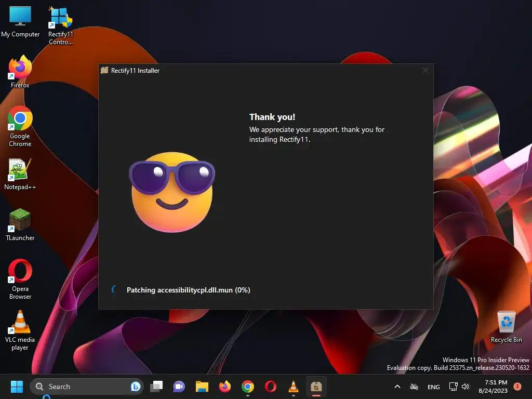Switch to Rectify11 Installer taskbar button
The height and width of the screenshot is (399, 532).
tap(316, 387)
